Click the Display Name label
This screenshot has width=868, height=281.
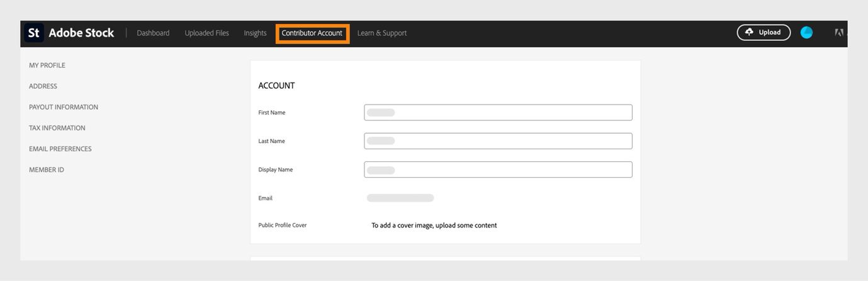[276, 169]
